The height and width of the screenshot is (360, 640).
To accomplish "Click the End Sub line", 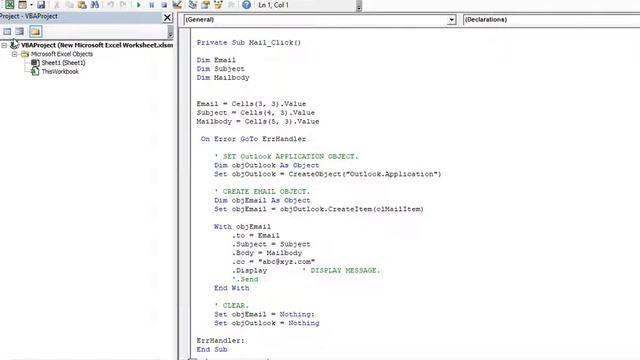I will coord(212,350).
